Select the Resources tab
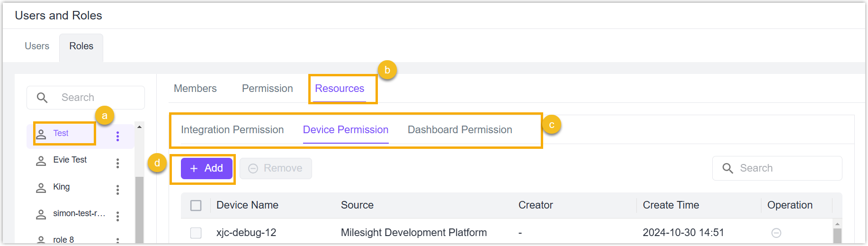This screenshot has height=246, width=868. [340, 89]
